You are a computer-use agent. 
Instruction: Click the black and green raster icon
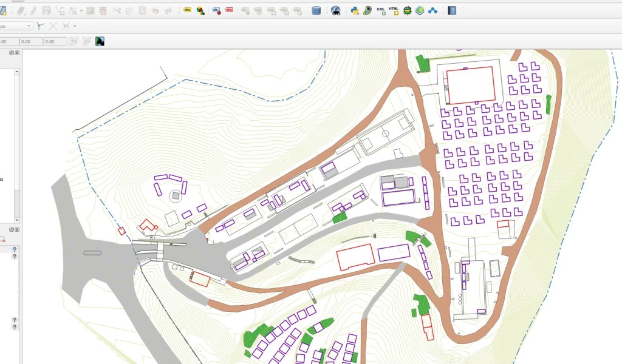click(x=100, y=41)
